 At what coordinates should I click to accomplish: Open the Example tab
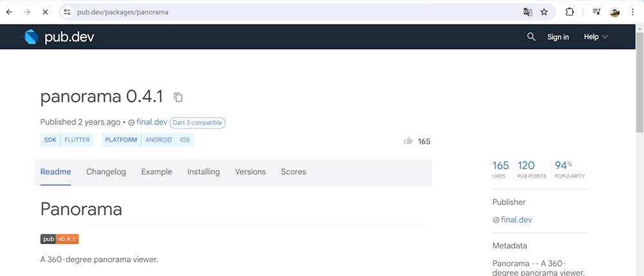point(156,172)
